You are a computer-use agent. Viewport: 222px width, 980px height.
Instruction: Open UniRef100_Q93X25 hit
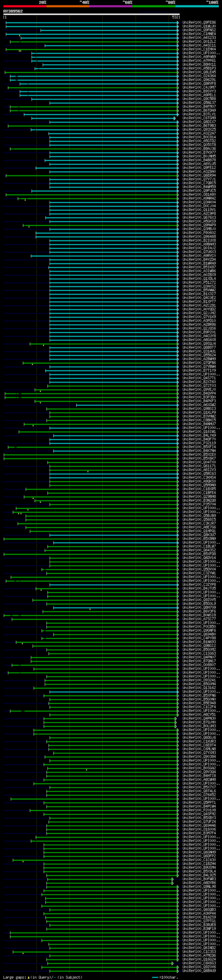pyautogui.click(x=199, y=129)
